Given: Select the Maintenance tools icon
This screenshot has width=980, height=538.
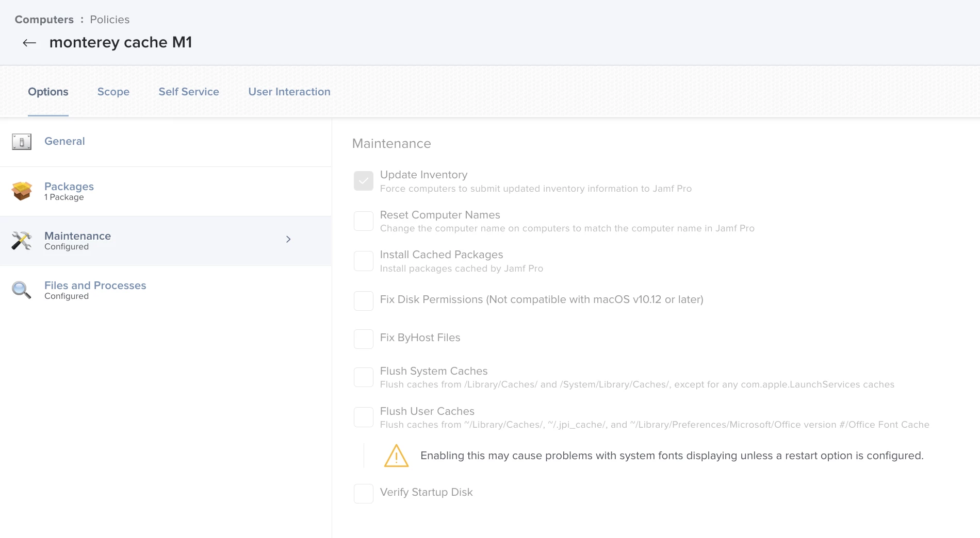Looking at the screenshot, I should 22,241.
